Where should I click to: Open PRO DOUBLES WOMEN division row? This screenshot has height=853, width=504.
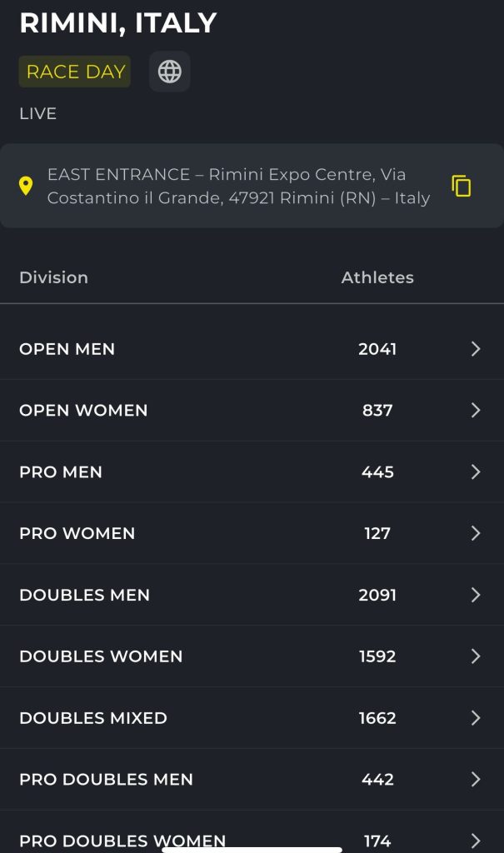pyautogui.click(x=252, y=838)
